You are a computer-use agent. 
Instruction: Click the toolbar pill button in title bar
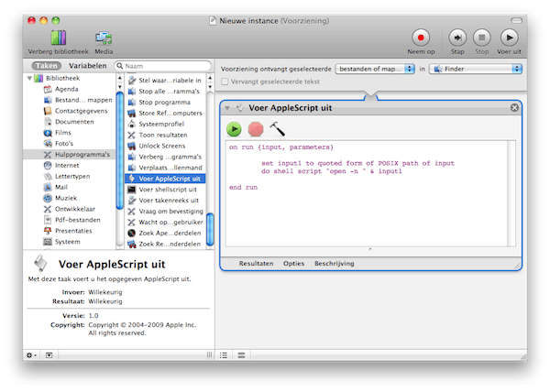tap(516, 21)
